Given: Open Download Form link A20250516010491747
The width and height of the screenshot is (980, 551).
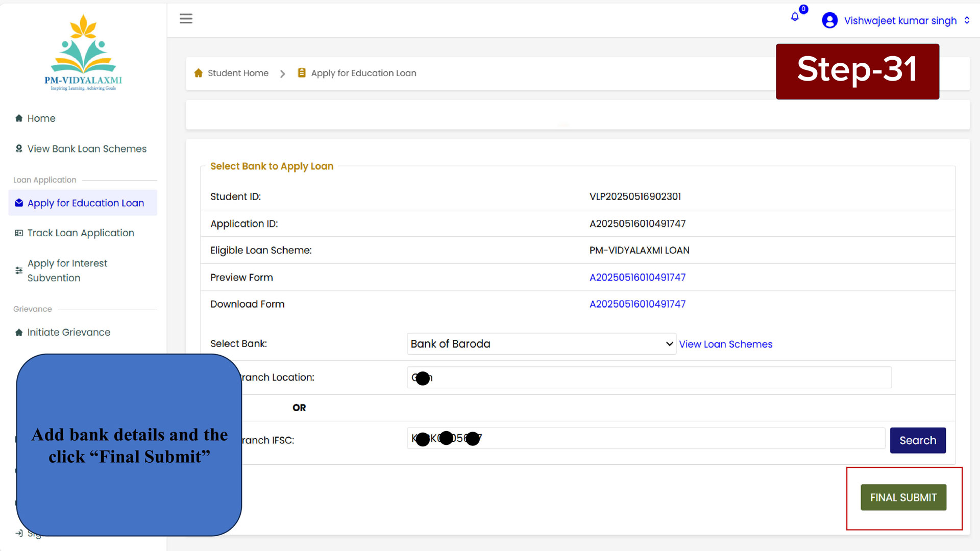Looking at the screenshot, I should 638,304.
